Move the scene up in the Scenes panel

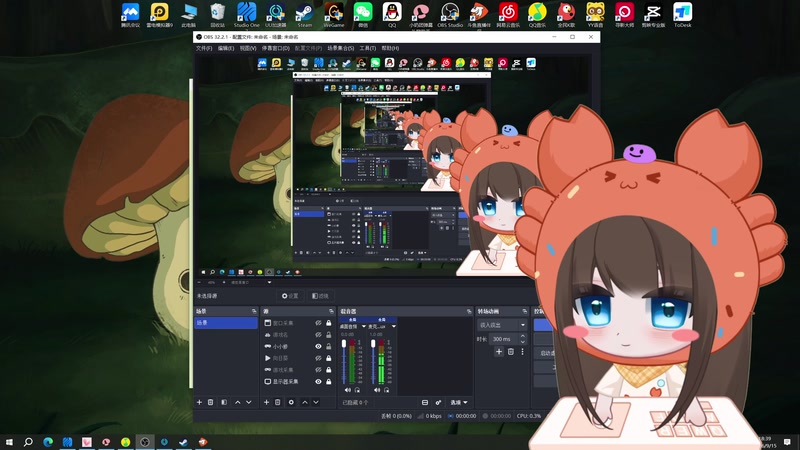[x=238, y=403]
